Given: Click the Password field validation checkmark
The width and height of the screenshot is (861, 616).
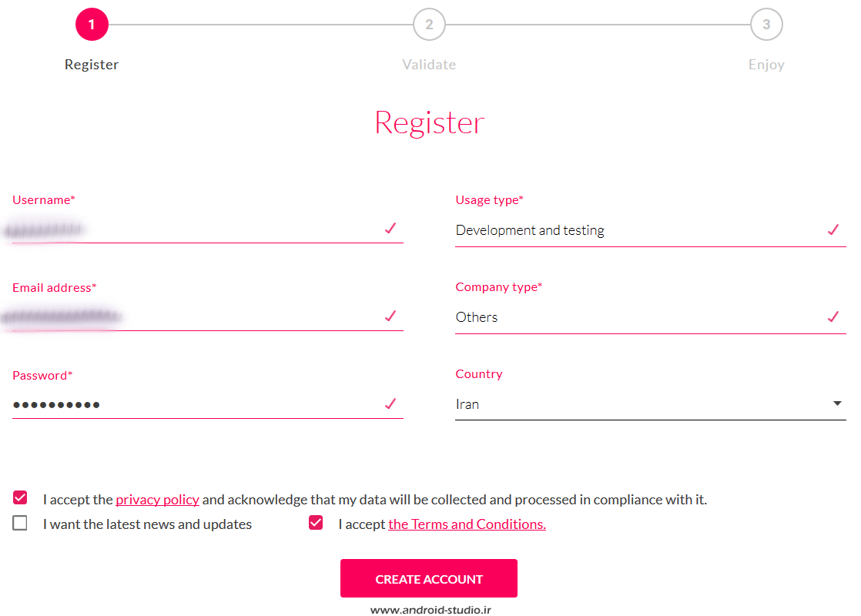Looking at the screenshot, I should (x=390, y=403).
